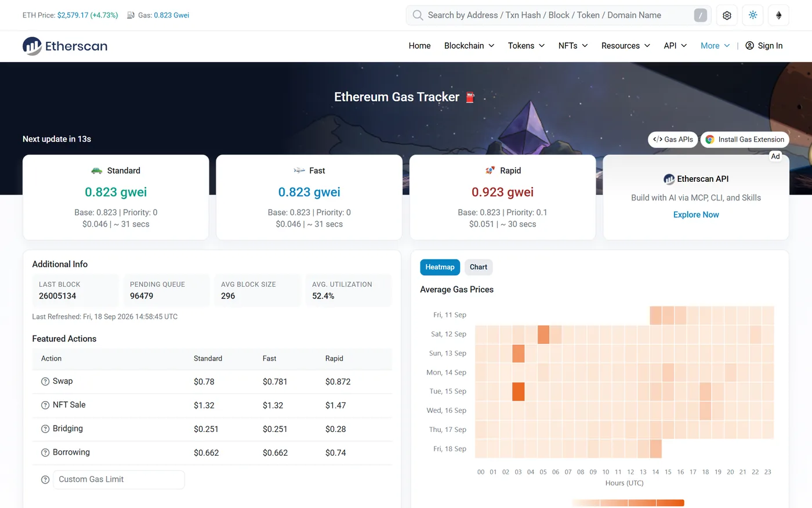Expand the API dropdown menu
This screenshot has height=508, width=812.
(675, 46)
